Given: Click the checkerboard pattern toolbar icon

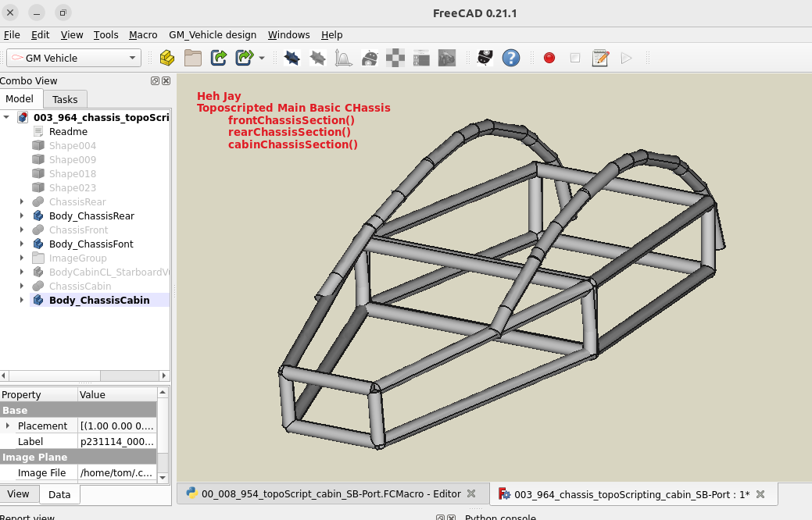Looking at the screenshot, I should point(396,58).
